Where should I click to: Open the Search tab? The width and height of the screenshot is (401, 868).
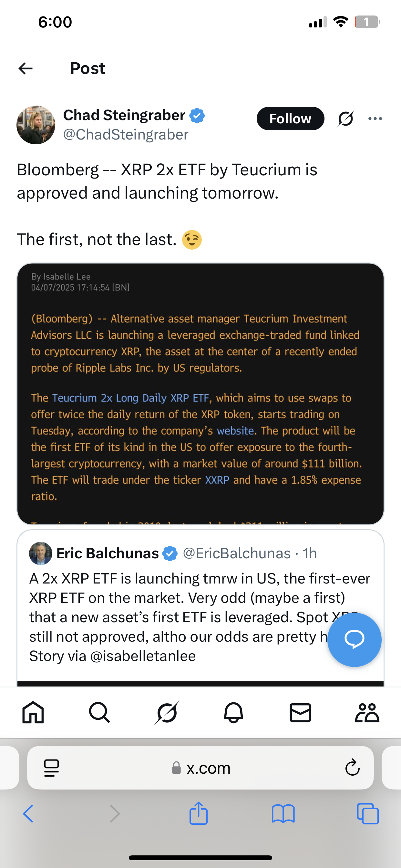point(99,712)
